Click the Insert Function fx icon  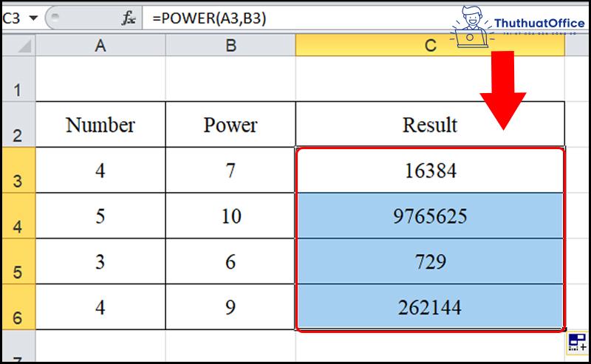click(129, 18)
